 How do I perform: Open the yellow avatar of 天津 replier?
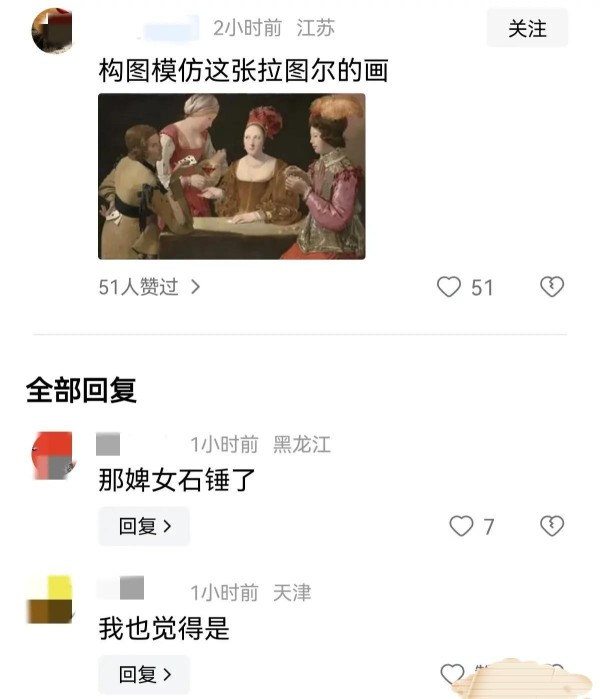pyautogui.click(x=50, y=599)
